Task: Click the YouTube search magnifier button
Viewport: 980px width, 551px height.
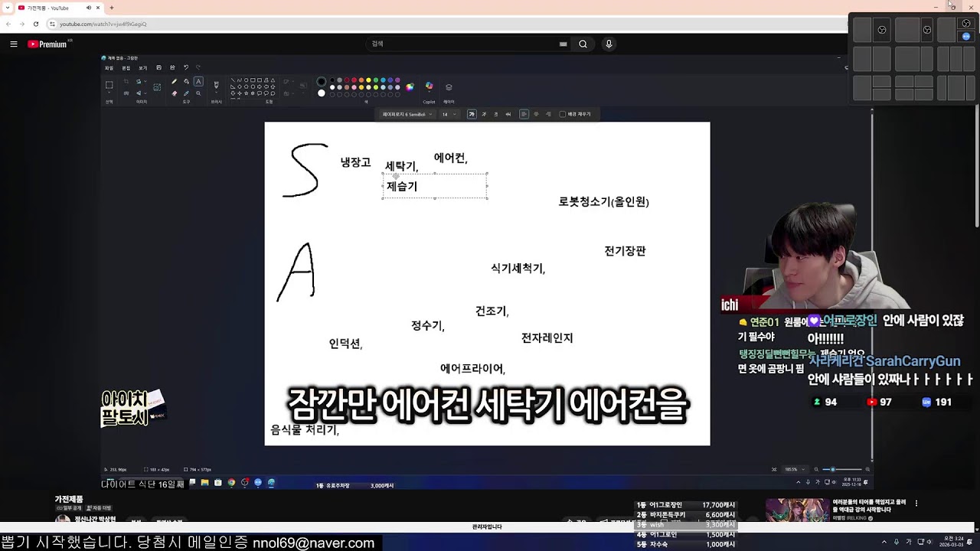Action: (583, 44)
